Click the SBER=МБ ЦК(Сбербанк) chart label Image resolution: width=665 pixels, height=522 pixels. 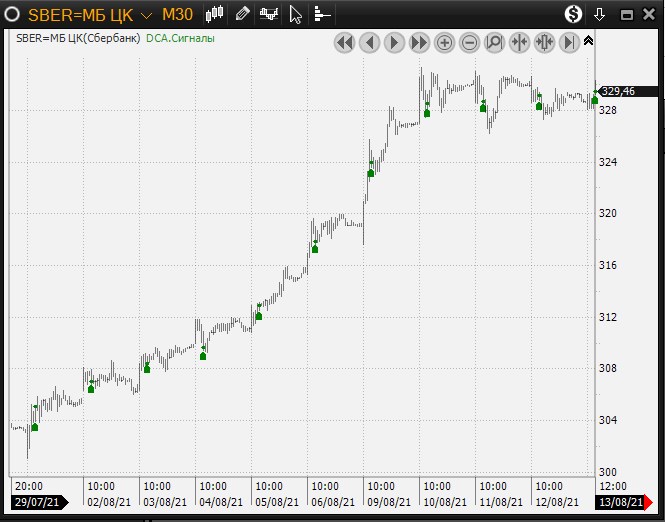click(x=77, y=38)
